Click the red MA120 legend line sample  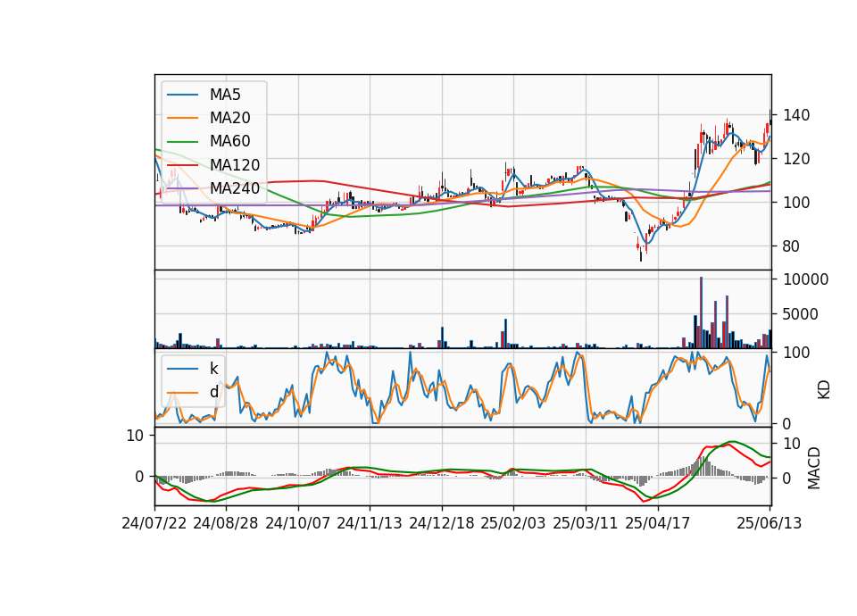tap(182, 165)
